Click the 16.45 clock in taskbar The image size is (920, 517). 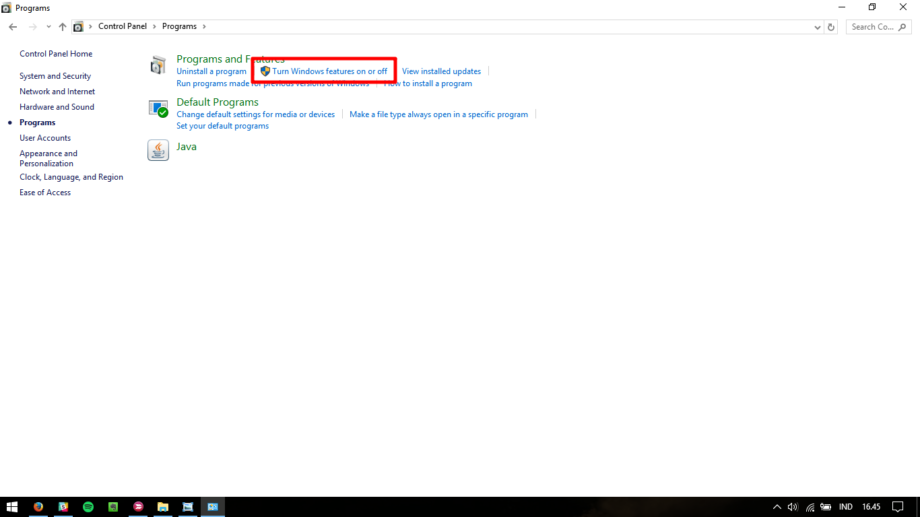coord(871,507)
